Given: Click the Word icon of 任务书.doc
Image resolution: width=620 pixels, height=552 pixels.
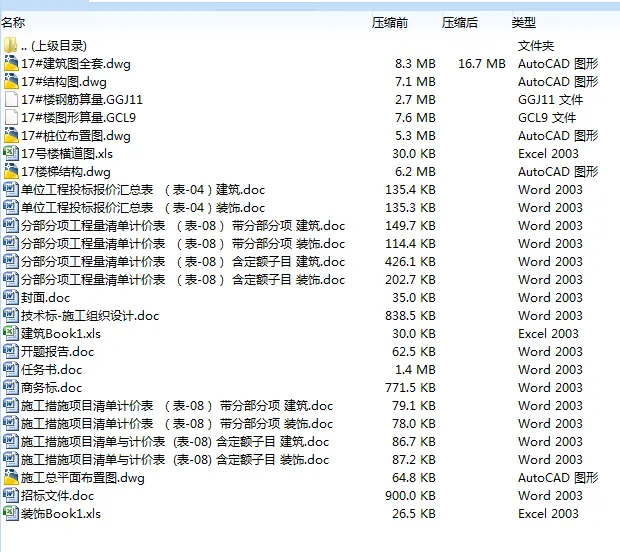Looking at the screenshot, I should pyautogui.click(x=11, y=369).
